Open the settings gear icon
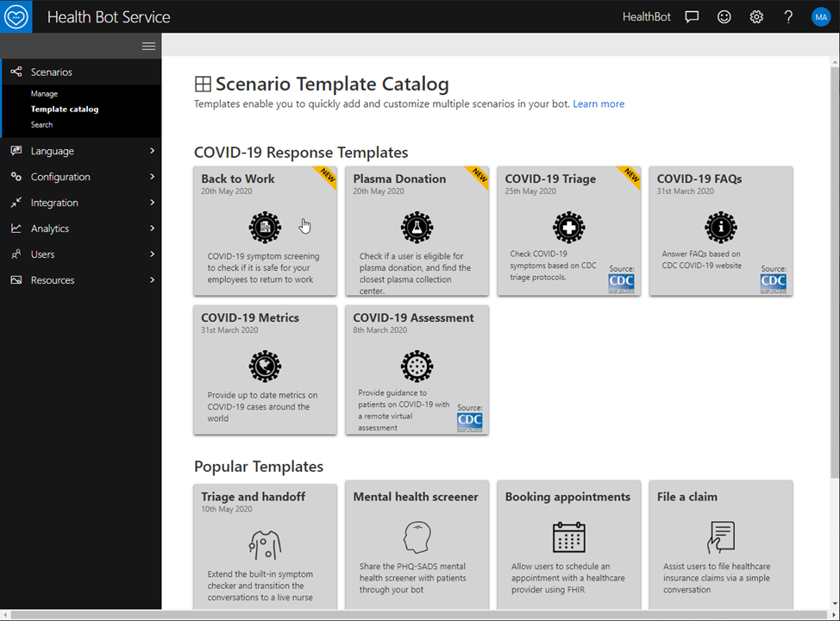 (756, 17)
